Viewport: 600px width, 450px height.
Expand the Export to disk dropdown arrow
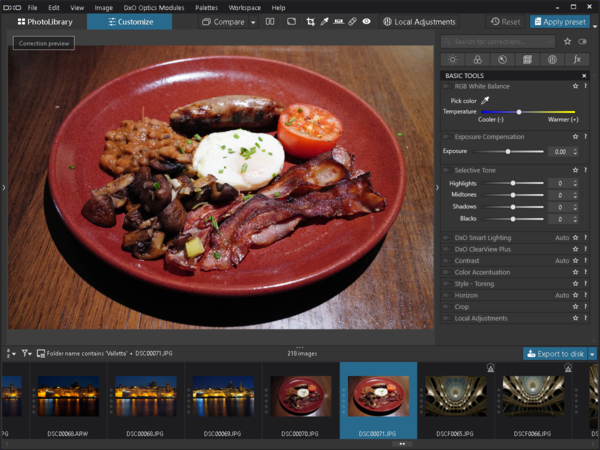[x=592, y=353]
